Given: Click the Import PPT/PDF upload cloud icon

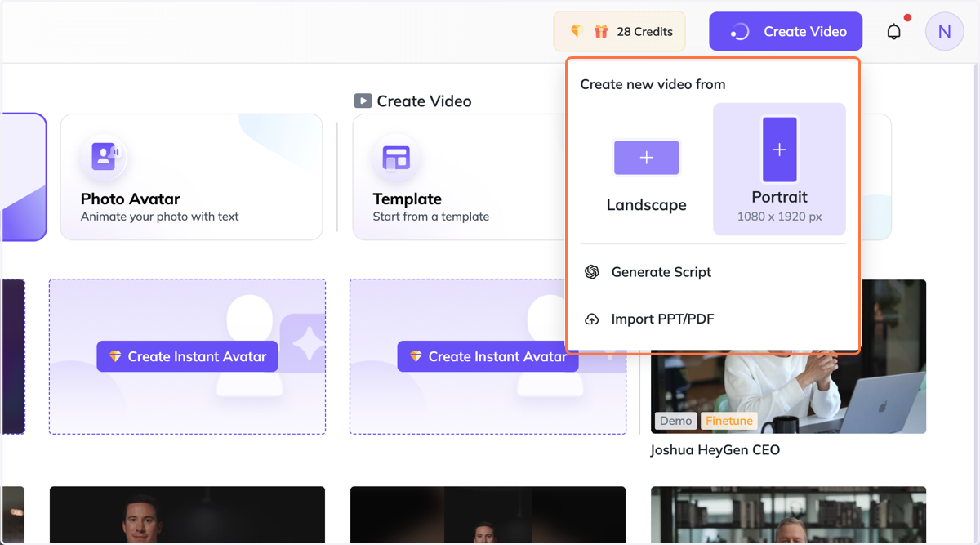Looking at the screenshot, I should click(592, 319).
